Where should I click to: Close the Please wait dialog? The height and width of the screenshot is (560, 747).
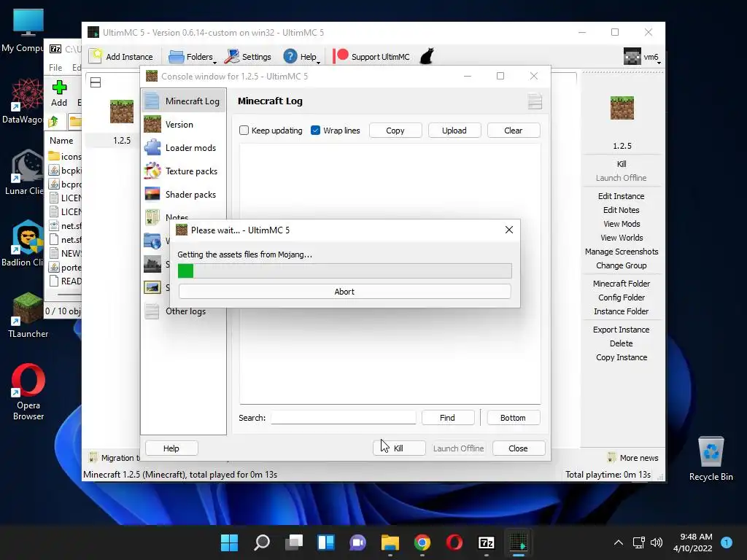tap(508, 230)
